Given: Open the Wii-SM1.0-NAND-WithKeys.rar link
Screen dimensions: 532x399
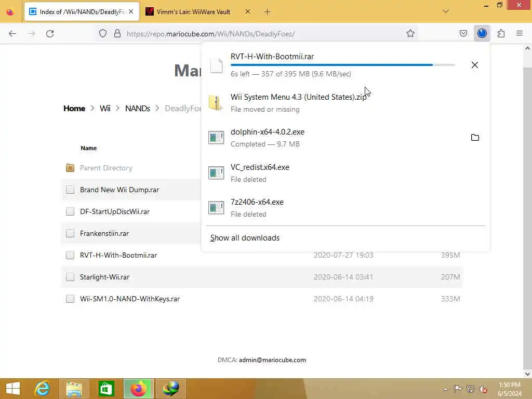Looking at the screenshot, I should 129,299.
